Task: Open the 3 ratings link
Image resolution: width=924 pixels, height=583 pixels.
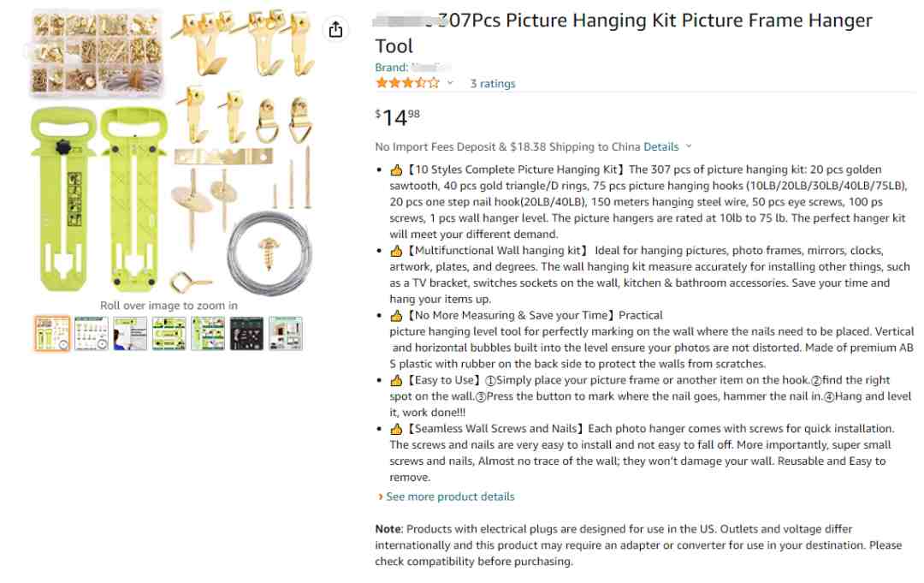Action: (x=493, y=84)
